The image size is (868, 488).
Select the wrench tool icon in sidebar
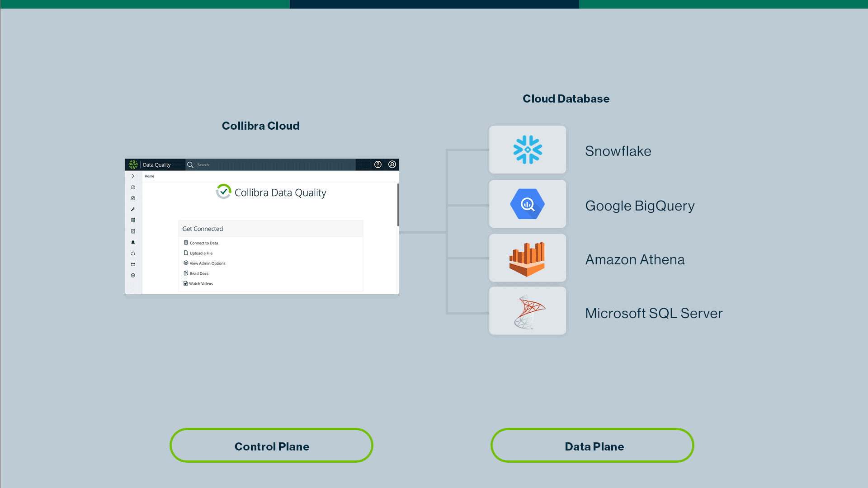pyautogui.click(x=133, y=209)
